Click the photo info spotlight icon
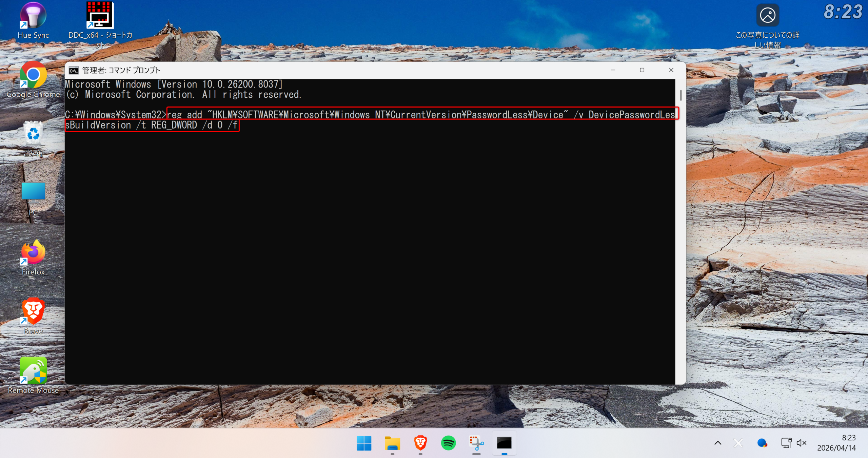Screen dimensions: 868x458 (x=767, y=16)
